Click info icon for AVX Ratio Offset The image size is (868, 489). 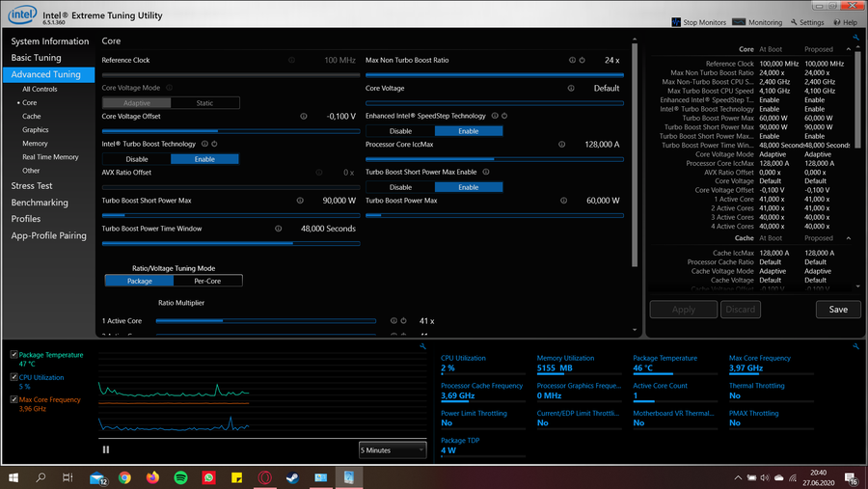(x=319, y=173)
